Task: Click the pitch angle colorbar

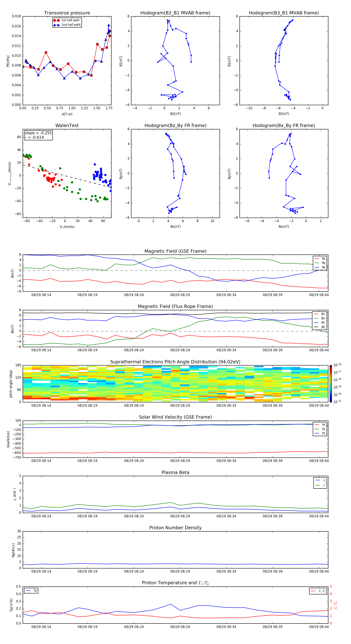Action: [x=331, y=384]
